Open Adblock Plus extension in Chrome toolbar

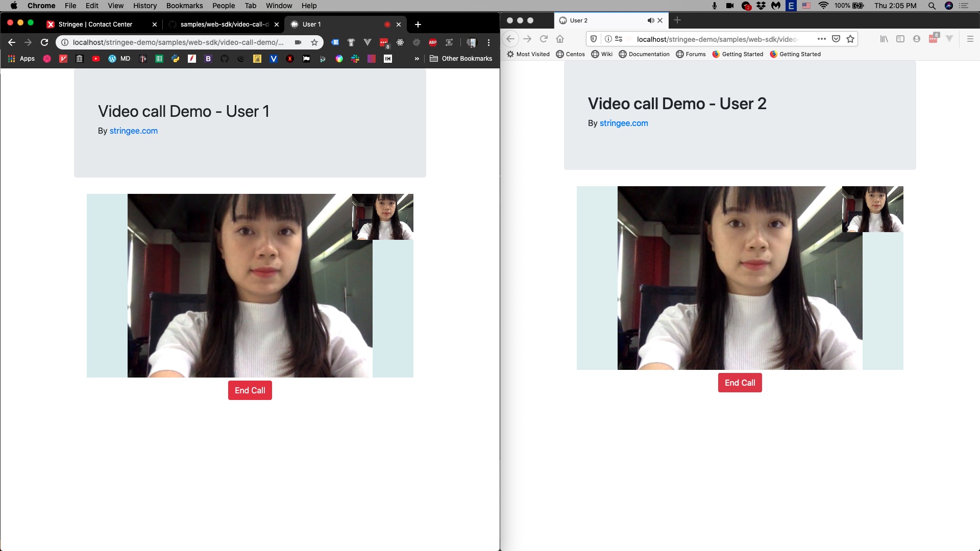click(433, 42)
